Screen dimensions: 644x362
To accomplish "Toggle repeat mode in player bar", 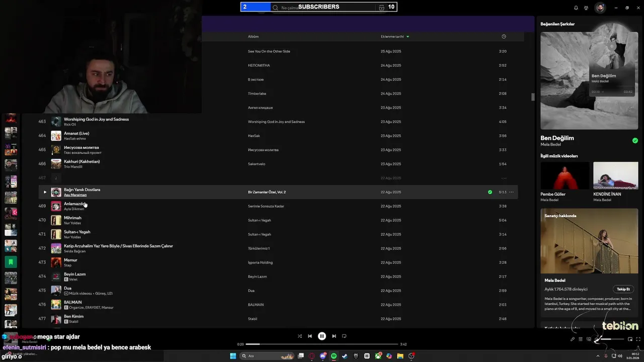I will point(344,336).
